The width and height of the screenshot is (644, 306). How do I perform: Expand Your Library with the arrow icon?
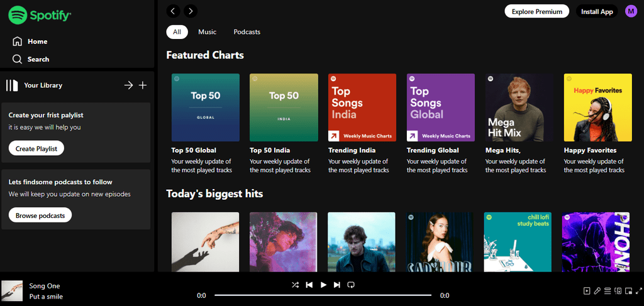128,85
